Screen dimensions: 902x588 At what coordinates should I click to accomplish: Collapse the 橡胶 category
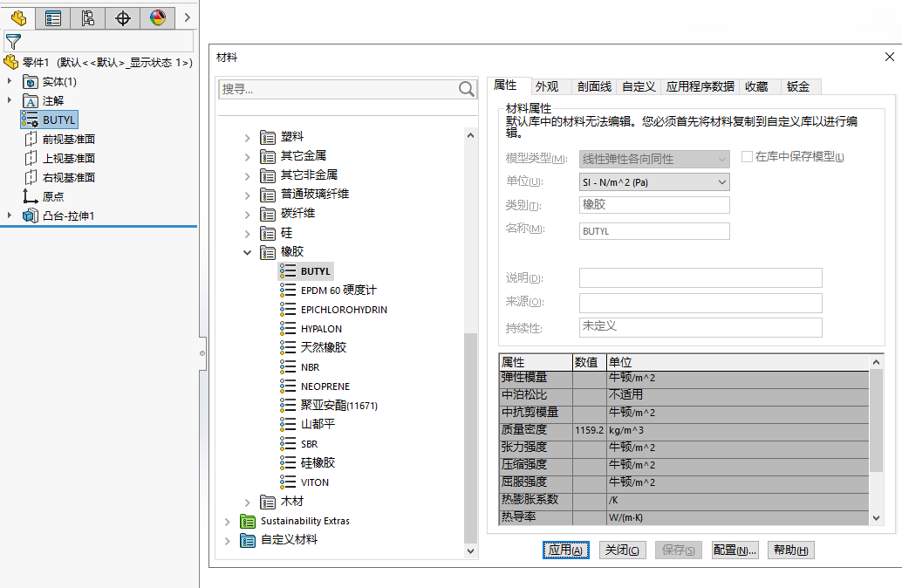[247, 253]
